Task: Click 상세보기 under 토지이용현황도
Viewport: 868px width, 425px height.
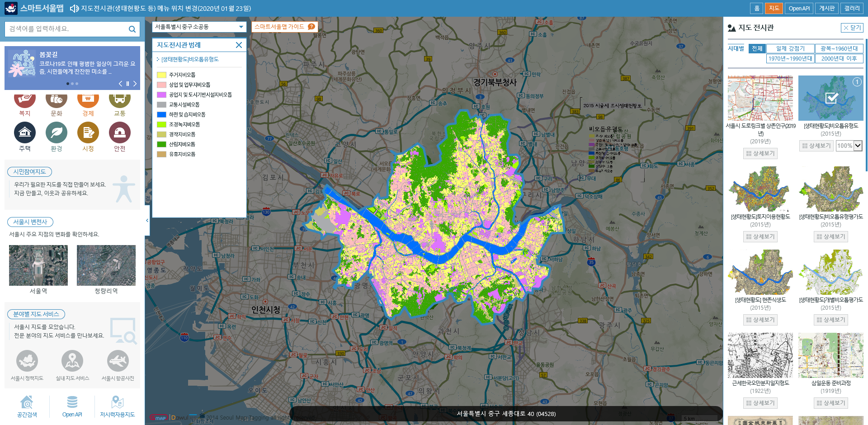Action: [x=760, y=236]
